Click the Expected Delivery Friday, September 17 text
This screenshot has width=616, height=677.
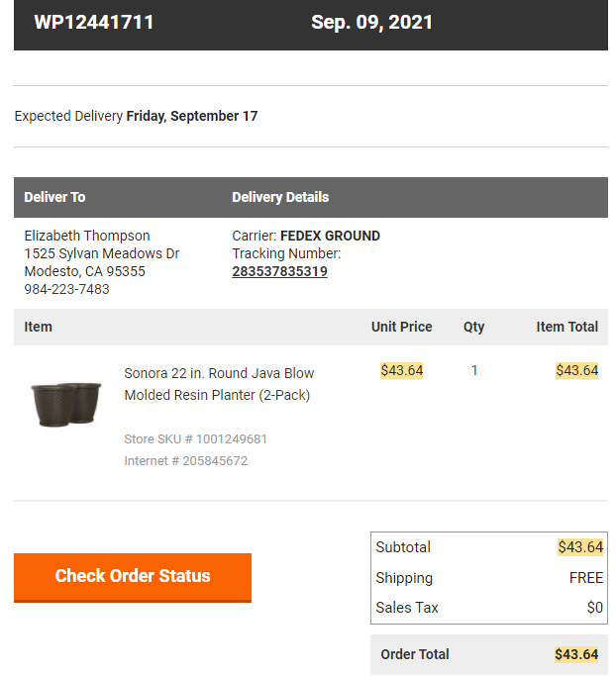point(136,116)
